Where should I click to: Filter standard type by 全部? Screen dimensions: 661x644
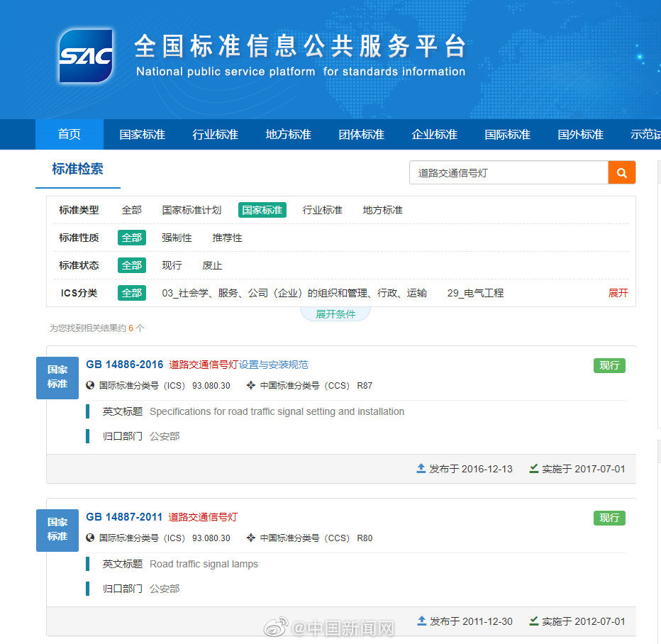coord(131,210)
